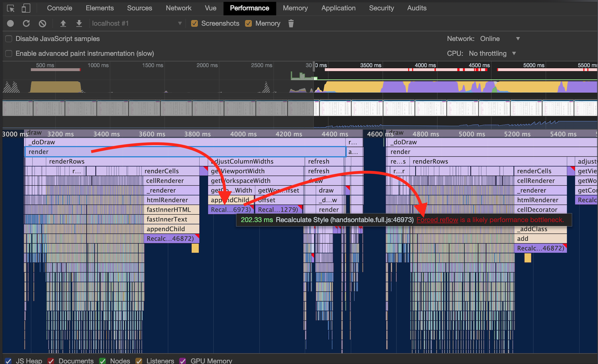Switch to the Network tab

click(178, 8)
